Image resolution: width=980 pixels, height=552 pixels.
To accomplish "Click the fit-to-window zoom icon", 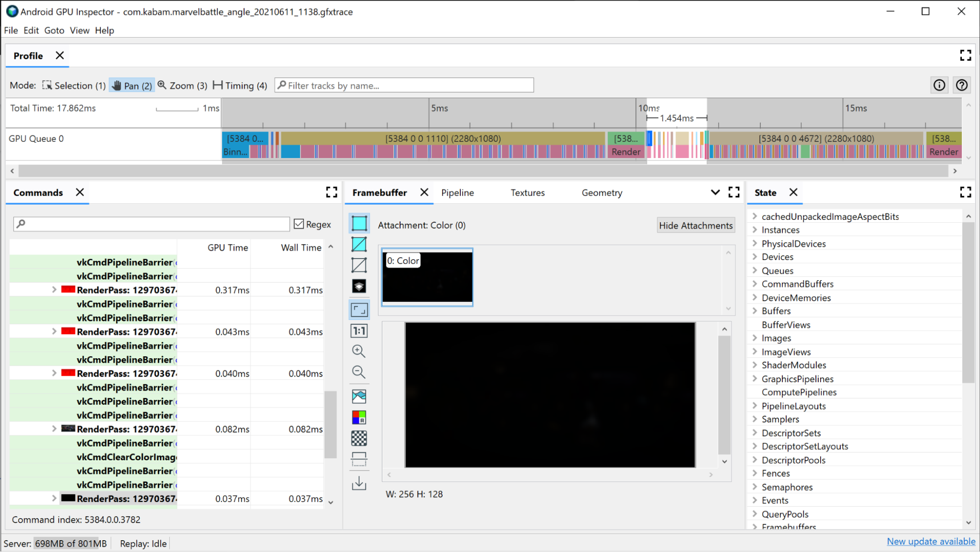I will pos(359,309).
